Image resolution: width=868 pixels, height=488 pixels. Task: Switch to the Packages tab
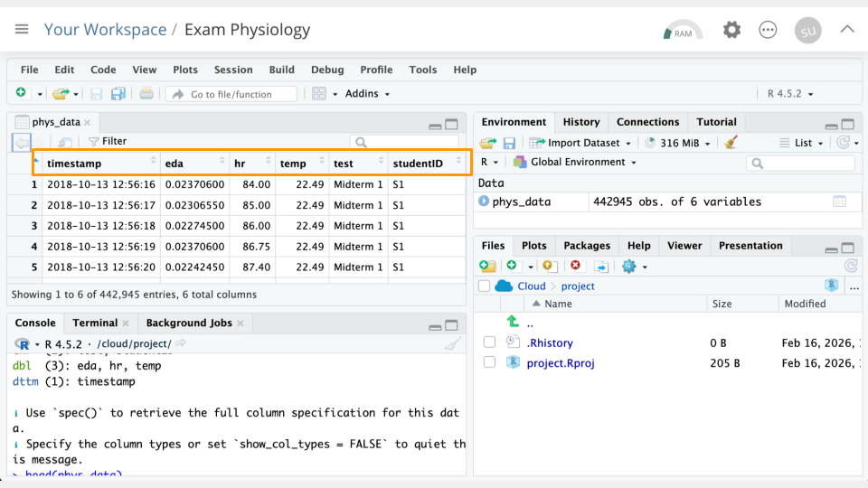coord(587,246)
